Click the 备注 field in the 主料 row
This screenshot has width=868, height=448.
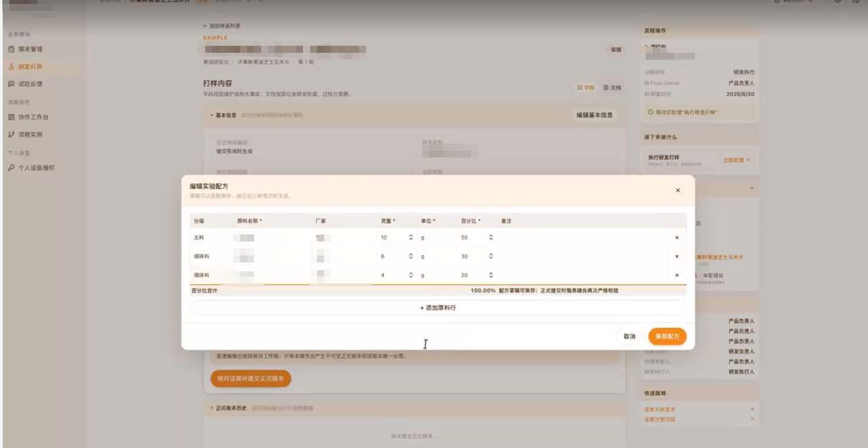(583, 238)
